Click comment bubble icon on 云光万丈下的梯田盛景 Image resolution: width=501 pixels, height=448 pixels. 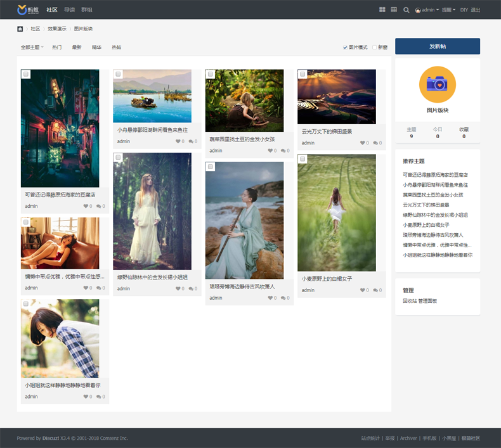click(x=376, y=143)
